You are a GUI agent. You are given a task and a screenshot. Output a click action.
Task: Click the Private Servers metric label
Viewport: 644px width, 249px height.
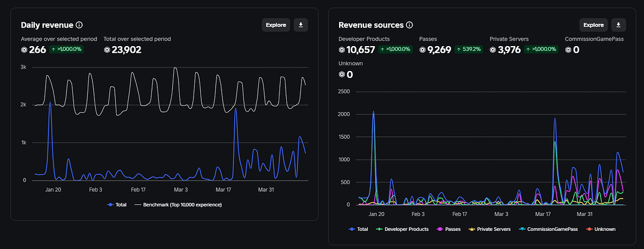pos(509,39)
